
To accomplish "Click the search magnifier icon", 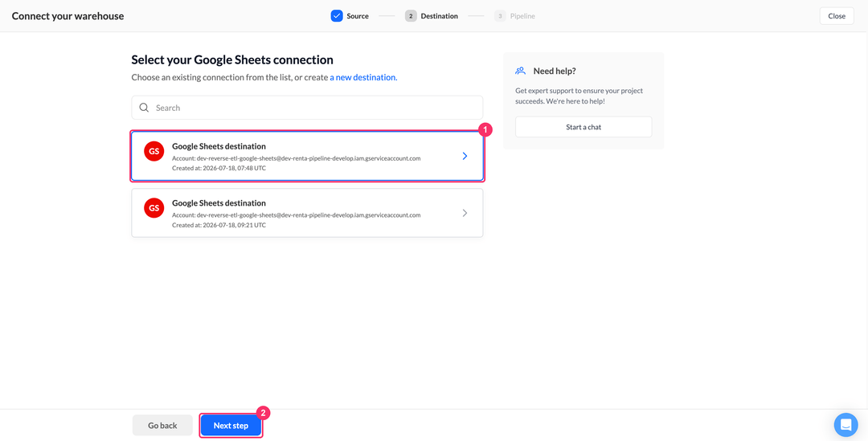I will tap(144, 108).
